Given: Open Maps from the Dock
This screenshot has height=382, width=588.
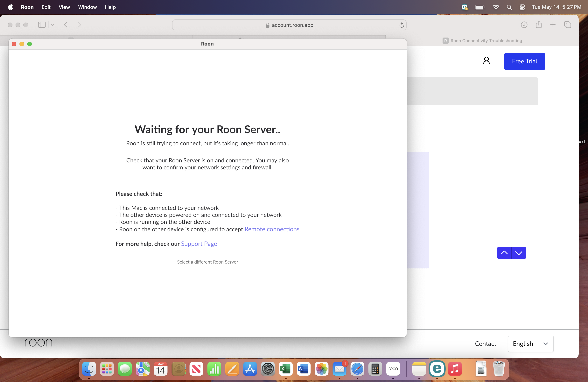Looking at the screenshot, I should pyautogui.click(x=143, y=369).
